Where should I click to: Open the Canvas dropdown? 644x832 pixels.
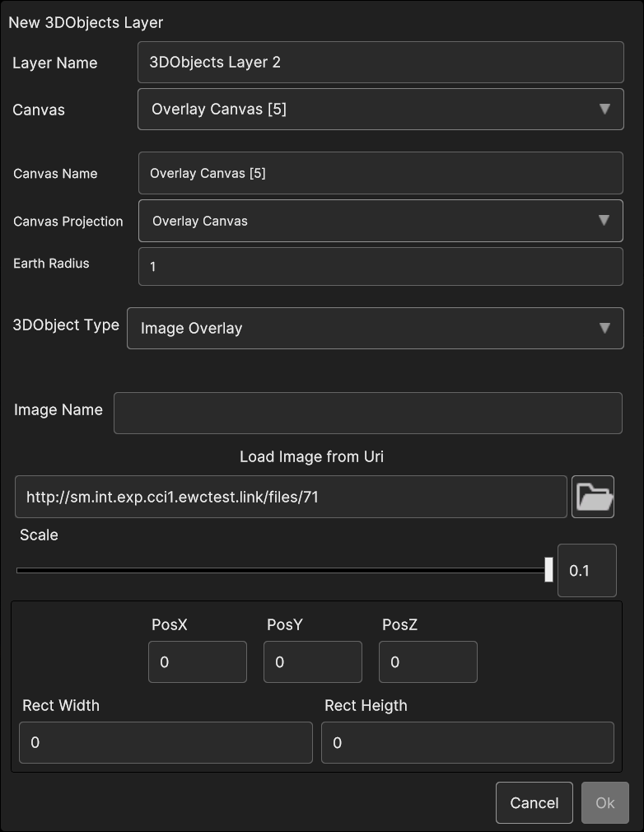(x=380, y=110)
